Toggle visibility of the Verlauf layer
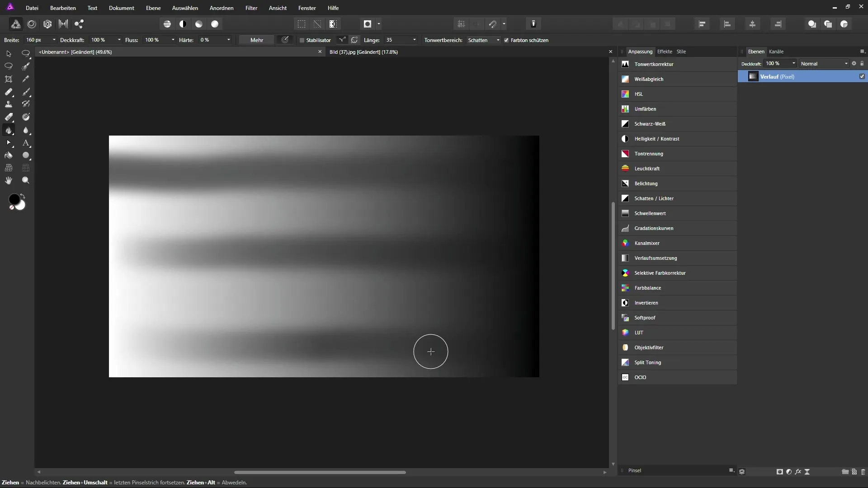868x488 pixels. coord(862,77)
